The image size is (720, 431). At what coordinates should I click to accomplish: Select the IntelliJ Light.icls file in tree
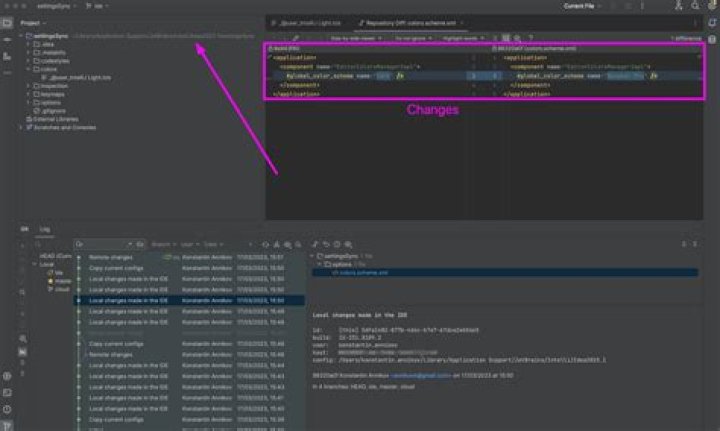click(76, 78)
